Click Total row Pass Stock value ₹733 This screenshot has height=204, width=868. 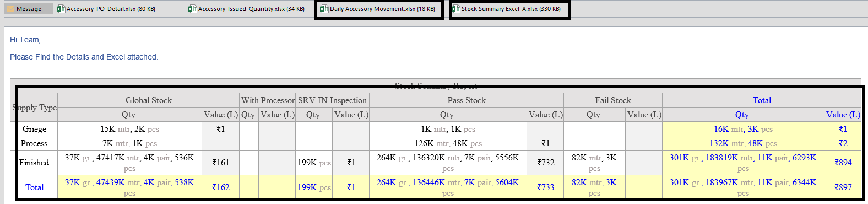coord(545,187)
